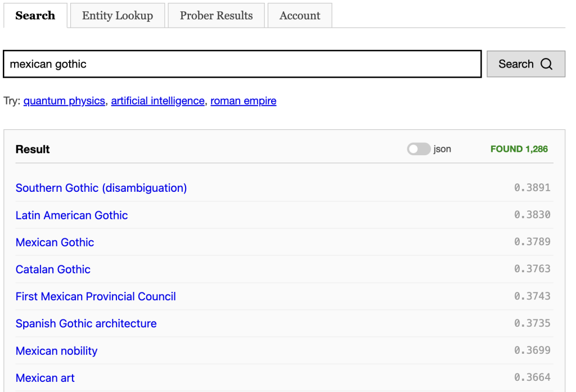Toggle the json output switch

418,149
